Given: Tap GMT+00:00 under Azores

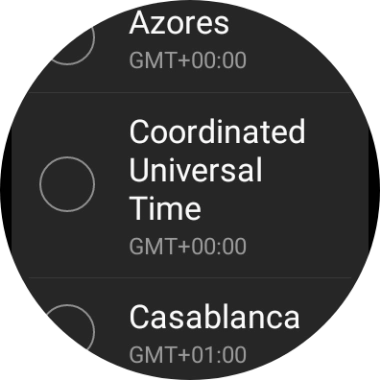Looking at the screenshot, I should pyautogui.click(x=188, y=60).
